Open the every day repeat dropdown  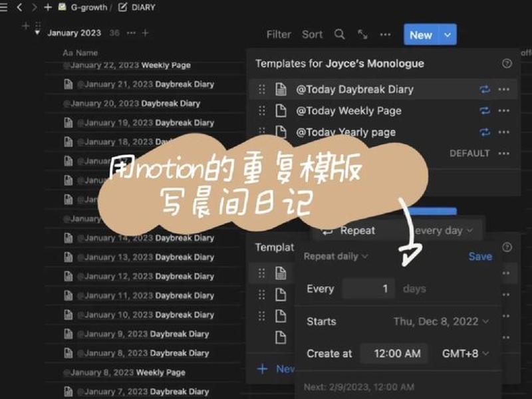[444, 231]
